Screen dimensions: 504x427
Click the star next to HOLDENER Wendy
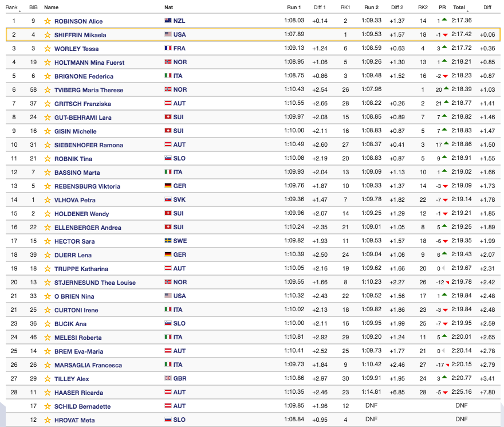[48, 214]
